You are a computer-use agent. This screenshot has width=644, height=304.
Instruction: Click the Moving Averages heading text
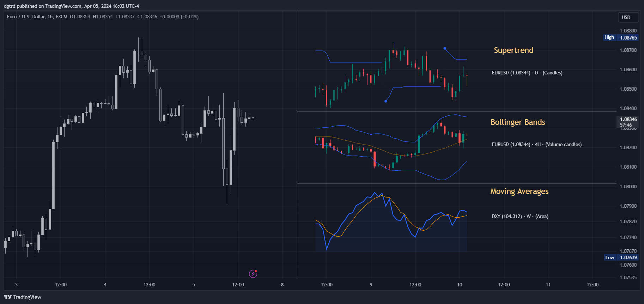click(520, 191)
